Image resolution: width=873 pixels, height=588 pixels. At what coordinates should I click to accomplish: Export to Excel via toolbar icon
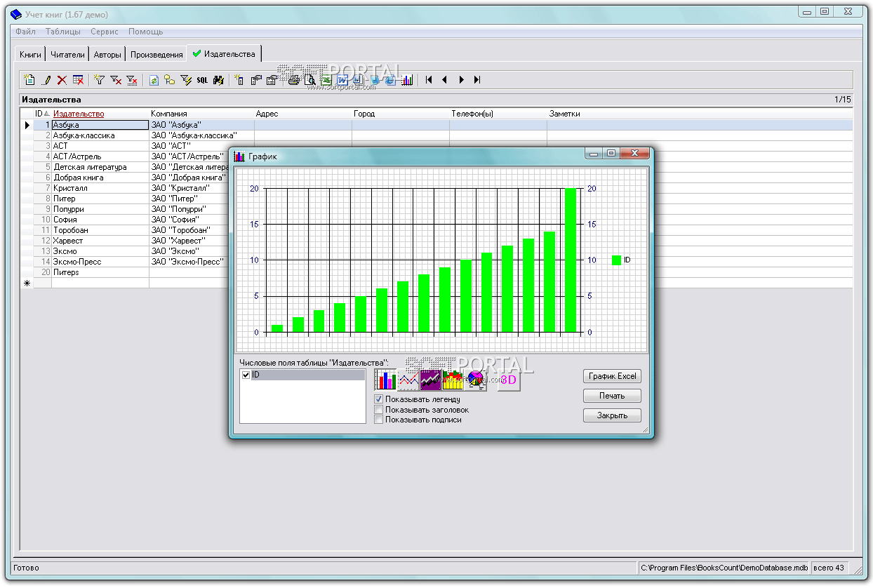[326, 80]
